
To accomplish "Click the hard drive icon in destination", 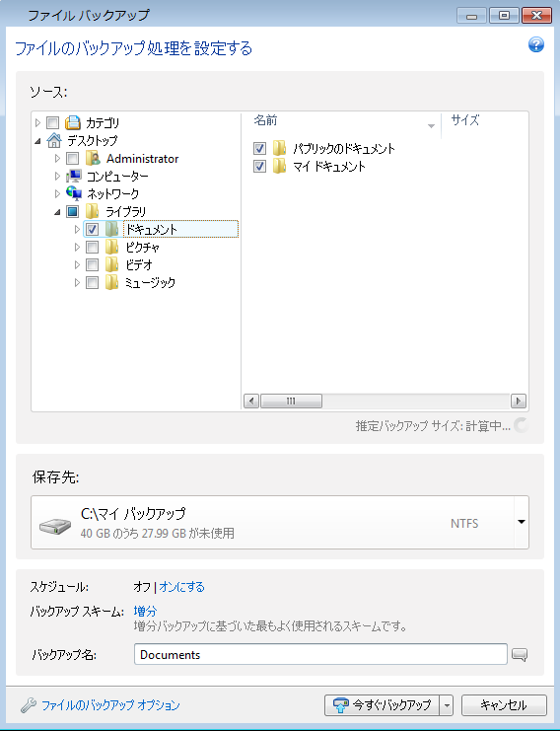I will (54, 527).
